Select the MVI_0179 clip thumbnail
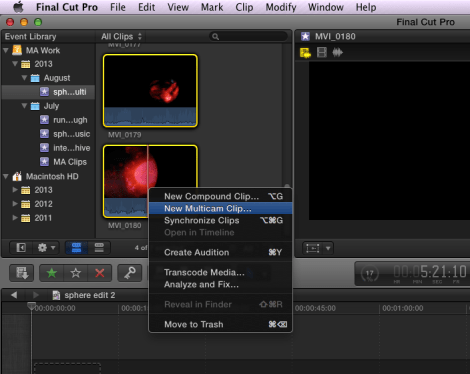Screen dimensions: 470x374 150,91
